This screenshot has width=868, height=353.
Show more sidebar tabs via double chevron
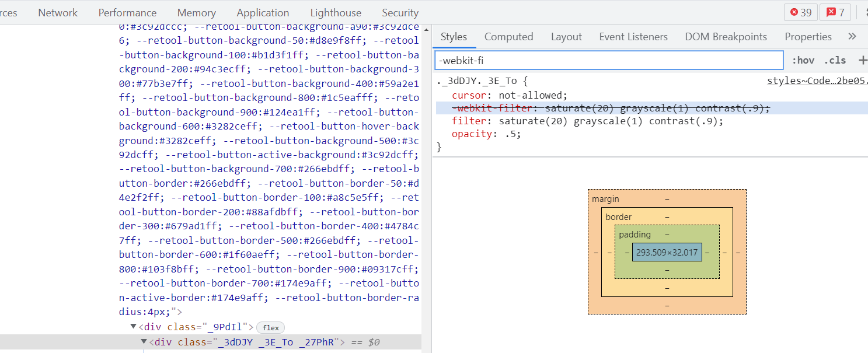(x=852, y=37)
